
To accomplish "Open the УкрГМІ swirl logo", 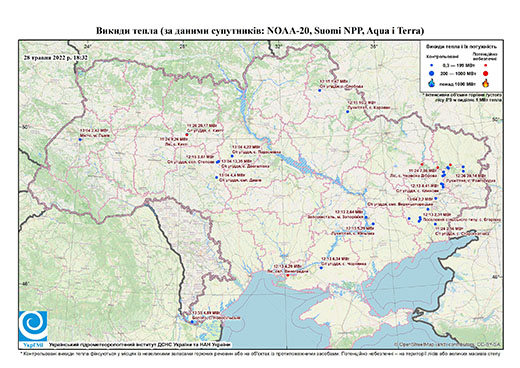I will 33,326.
